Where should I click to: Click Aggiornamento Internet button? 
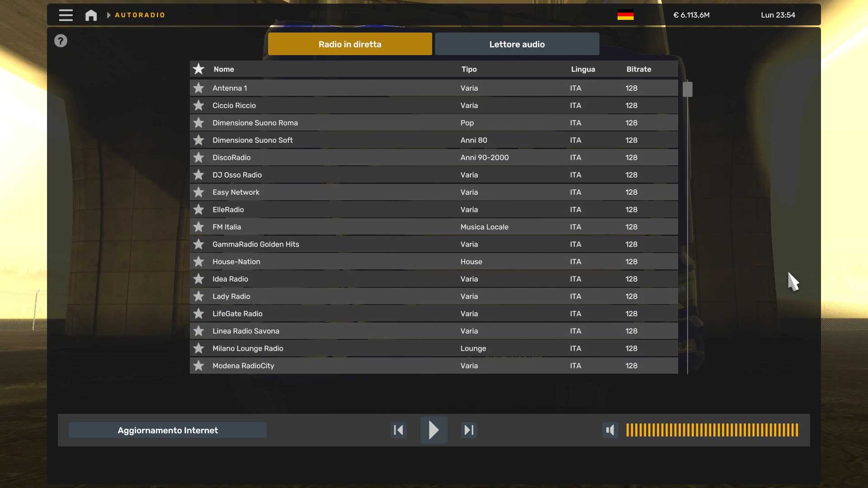tap(168, 430)
